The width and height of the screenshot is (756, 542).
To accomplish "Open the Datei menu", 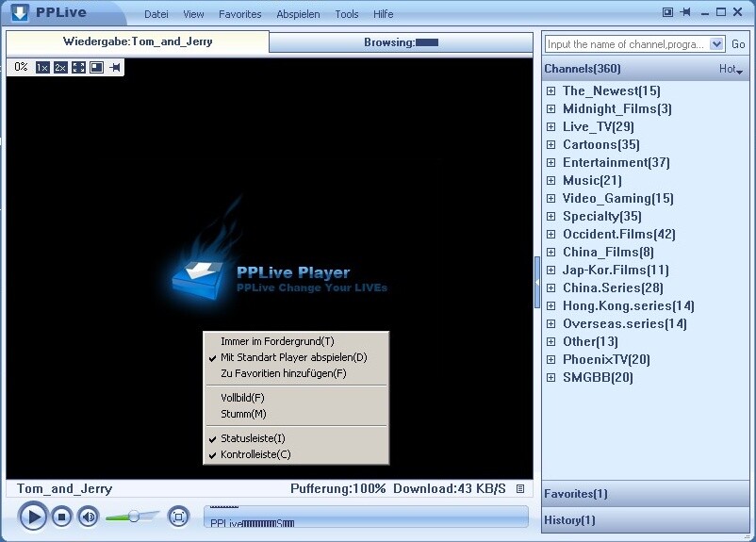I will [x=156, y=14].
